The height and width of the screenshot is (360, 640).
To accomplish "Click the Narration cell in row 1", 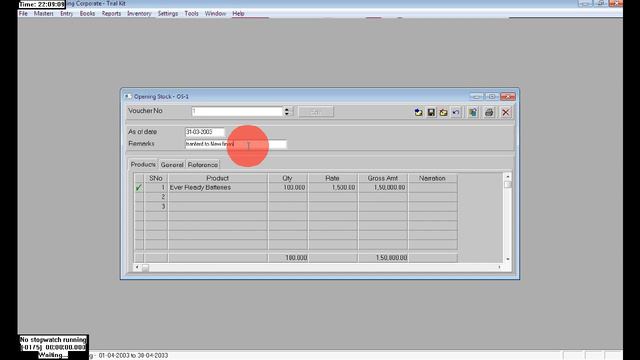I will click(x=433, y=187).
